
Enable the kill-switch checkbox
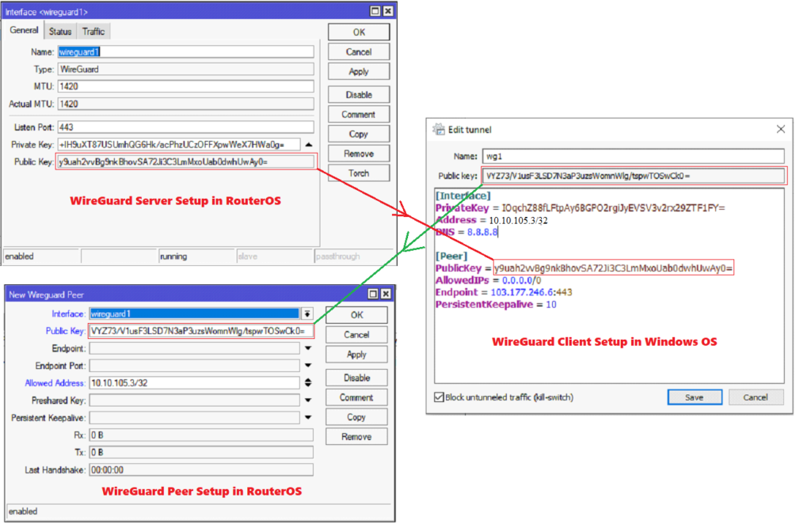point(438,396)
